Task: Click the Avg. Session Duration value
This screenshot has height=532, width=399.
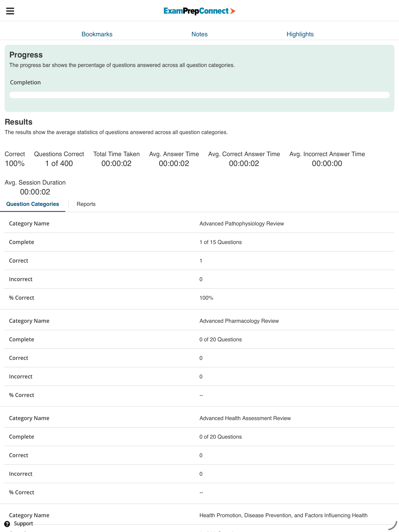Action: coord(35,192)
